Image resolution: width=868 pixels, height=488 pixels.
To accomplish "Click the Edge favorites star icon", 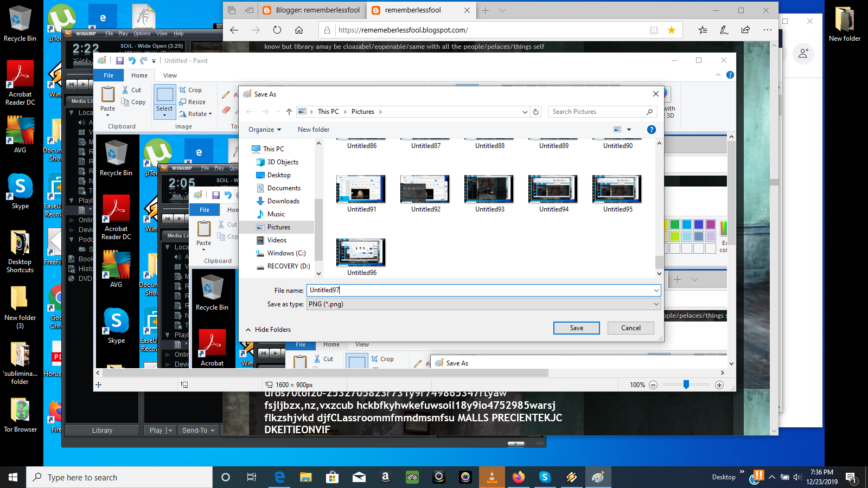I will [672, 30].
